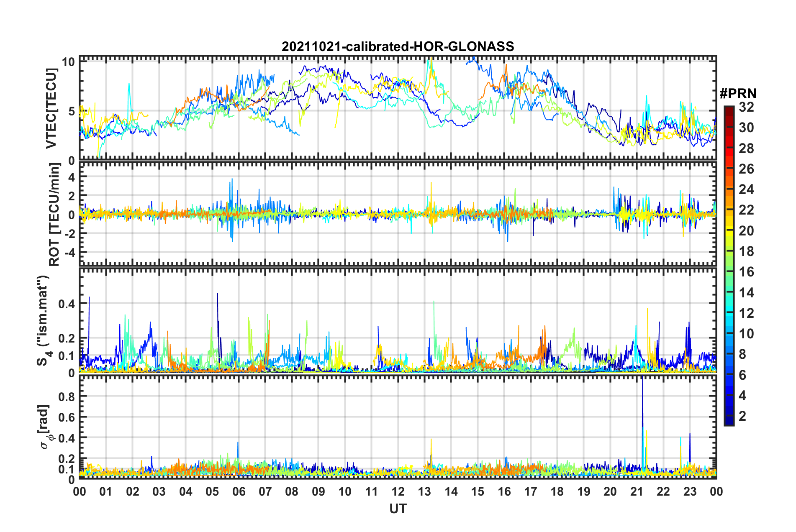The width and height of the screenshot is (796, 532).
Task: Click the colorbar tick label 16
Action: (746, 272)
